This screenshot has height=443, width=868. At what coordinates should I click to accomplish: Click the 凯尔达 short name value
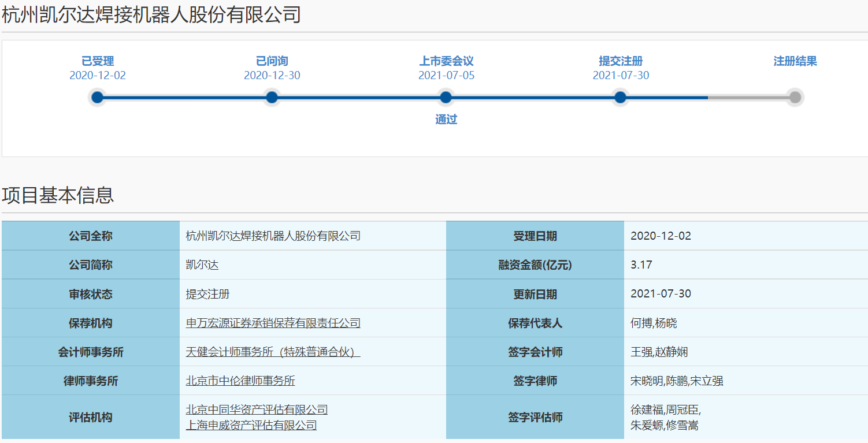pos(202,265)
